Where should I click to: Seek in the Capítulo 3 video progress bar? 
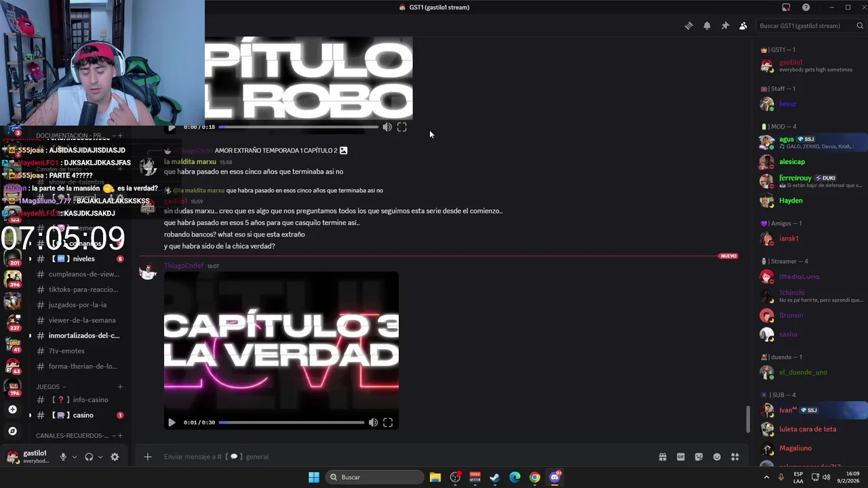[292, 422]
